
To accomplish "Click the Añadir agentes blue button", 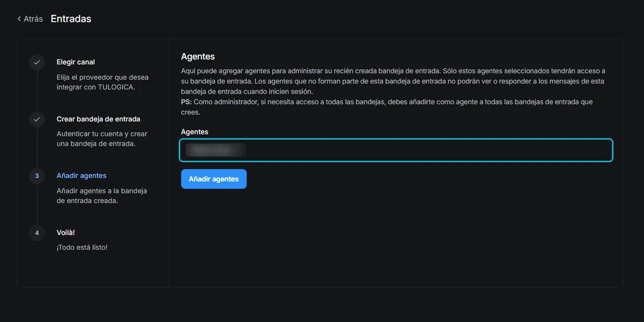I will pyautogui.click(x=214, y=179).
